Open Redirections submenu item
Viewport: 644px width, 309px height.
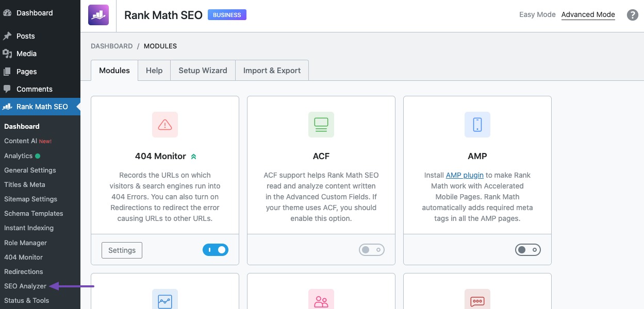pos(23,271)
